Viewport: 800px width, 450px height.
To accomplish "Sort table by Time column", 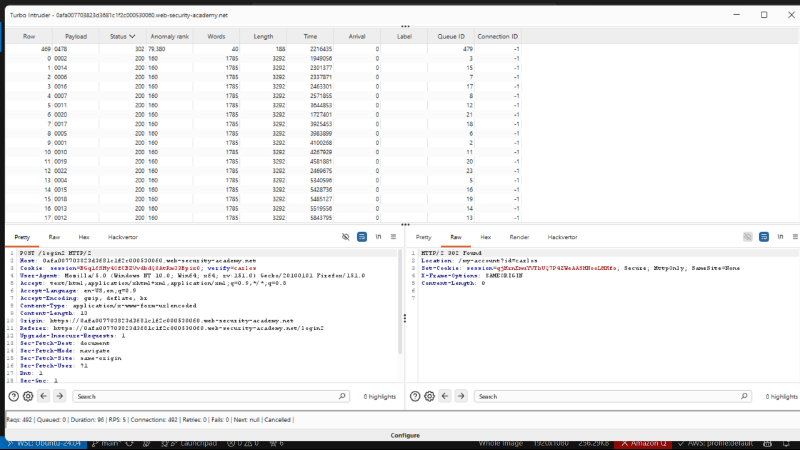I will tap(310, 36).
